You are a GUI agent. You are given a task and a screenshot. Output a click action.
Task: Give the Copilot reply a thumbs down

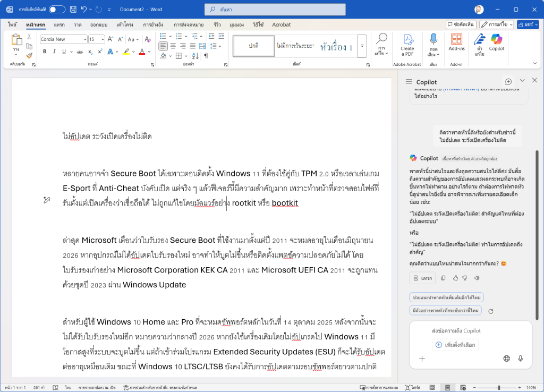click(465, 278)
